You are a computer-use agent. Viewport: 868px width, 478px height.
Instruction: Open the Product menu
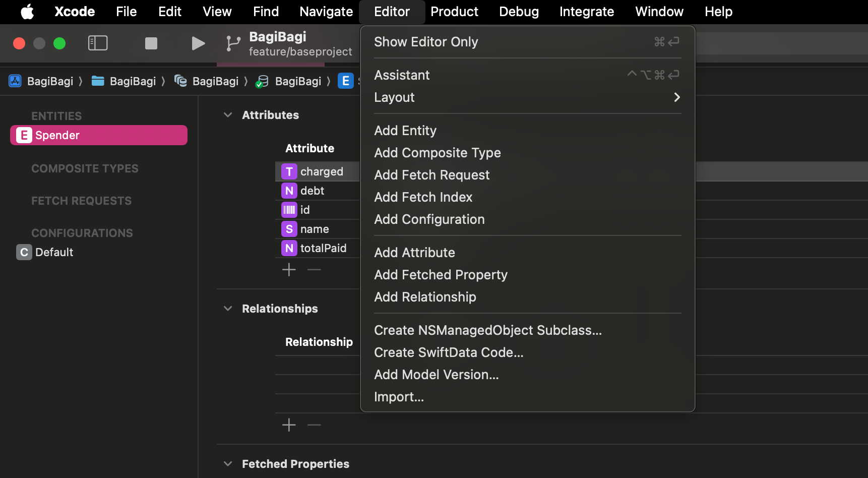[x=454, y=12]
